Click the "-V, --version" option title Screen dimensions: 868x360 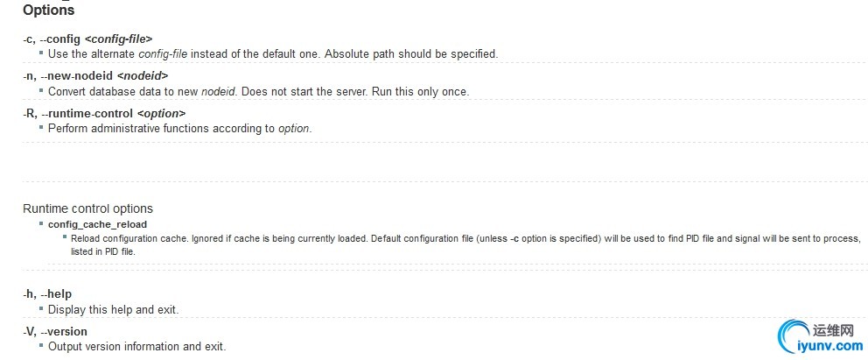click(55, 331)
